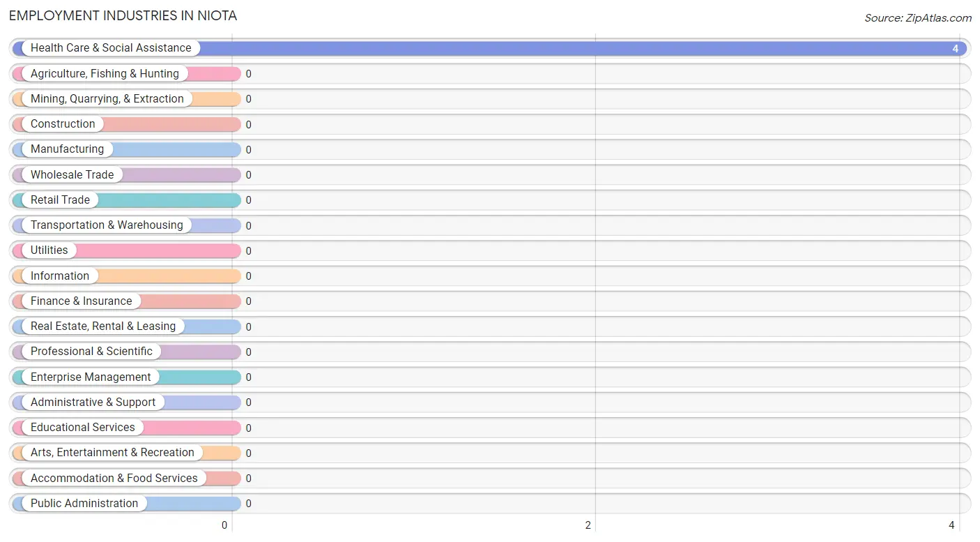
Task: Click the Manufacturing bar label
Action: pyautogui.click(x=67, y=149)
